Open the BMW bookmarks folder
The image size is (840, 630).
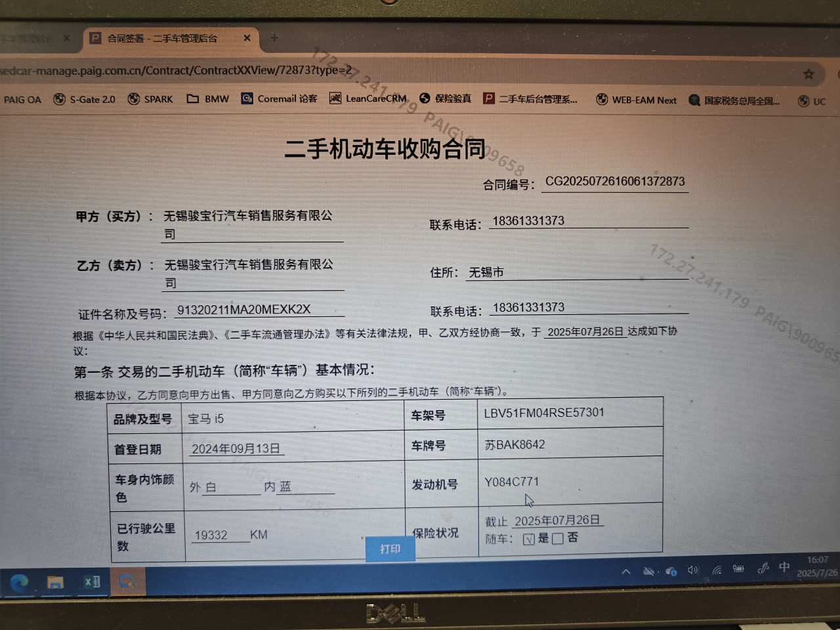pos(208,99)
